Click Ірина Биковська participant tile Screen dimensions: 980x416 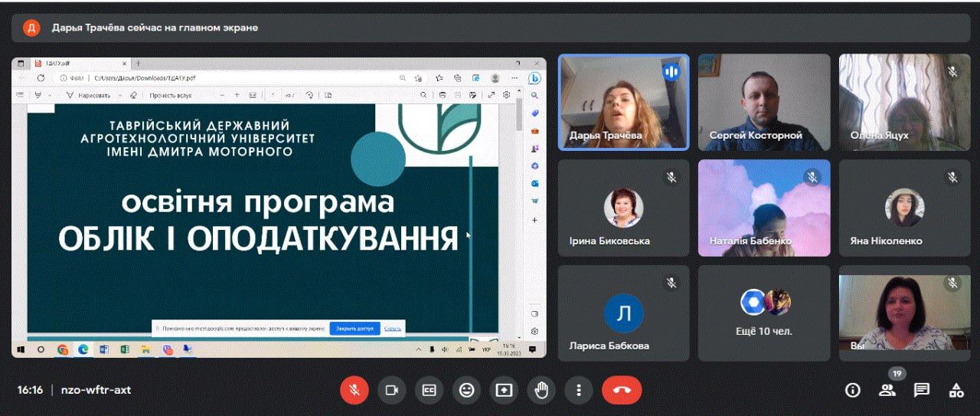[623, 208]
